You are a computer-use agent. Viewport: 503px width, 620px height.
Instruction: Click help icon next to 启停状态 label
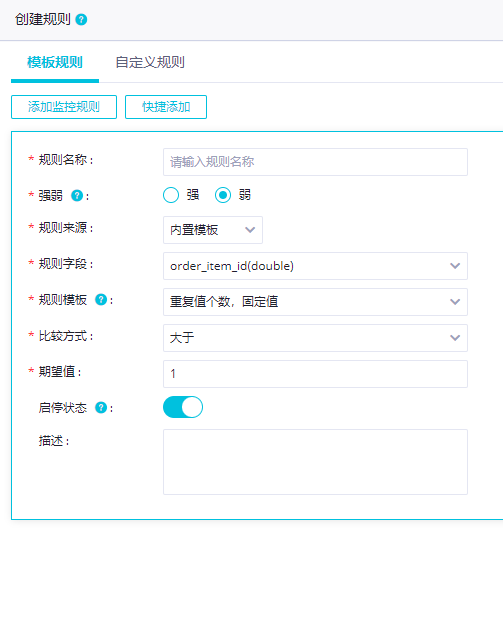pos(101,407)
